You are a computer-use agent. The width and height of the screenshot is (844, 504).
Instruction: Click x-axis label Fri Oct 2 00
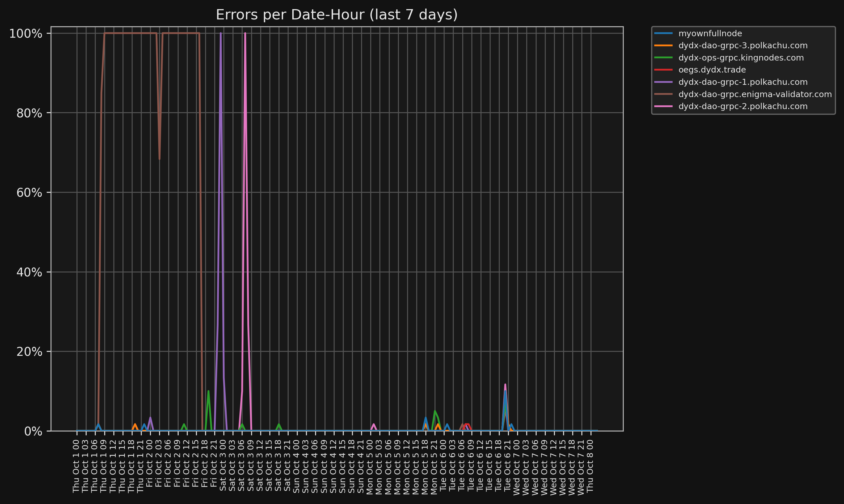(149, 463)
